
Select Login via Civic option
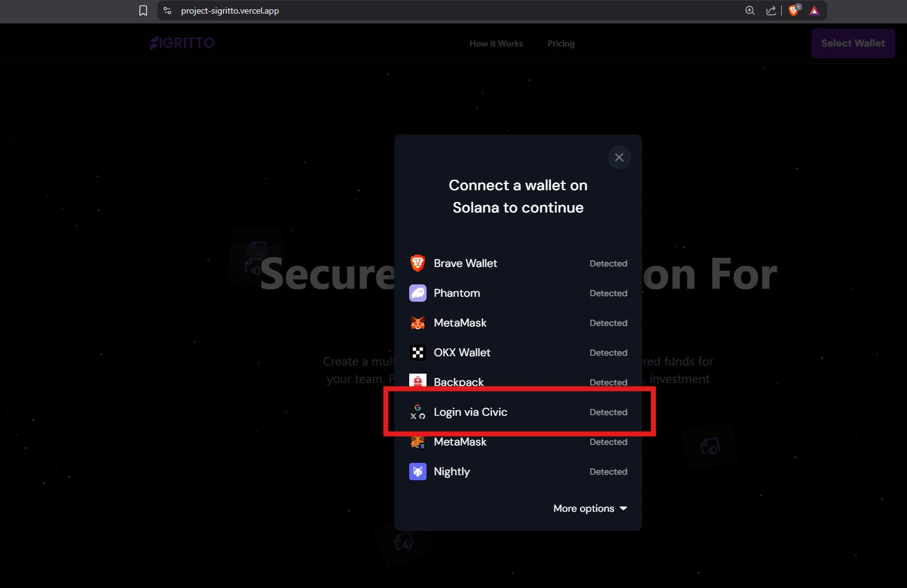pos(518,412)
